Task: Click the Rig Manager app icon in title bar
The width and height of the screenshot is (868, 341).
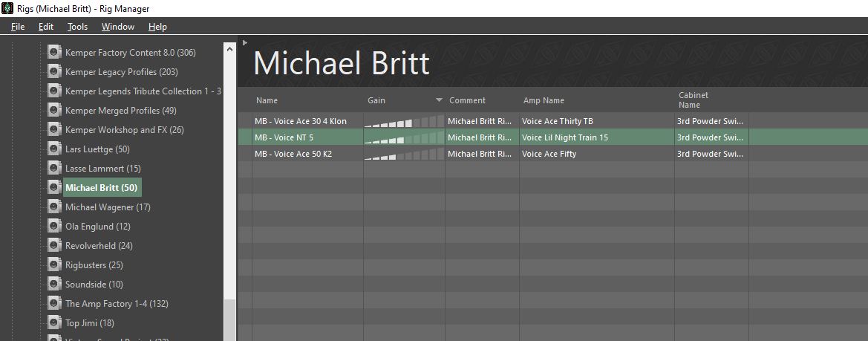Action: click(7, 8)
